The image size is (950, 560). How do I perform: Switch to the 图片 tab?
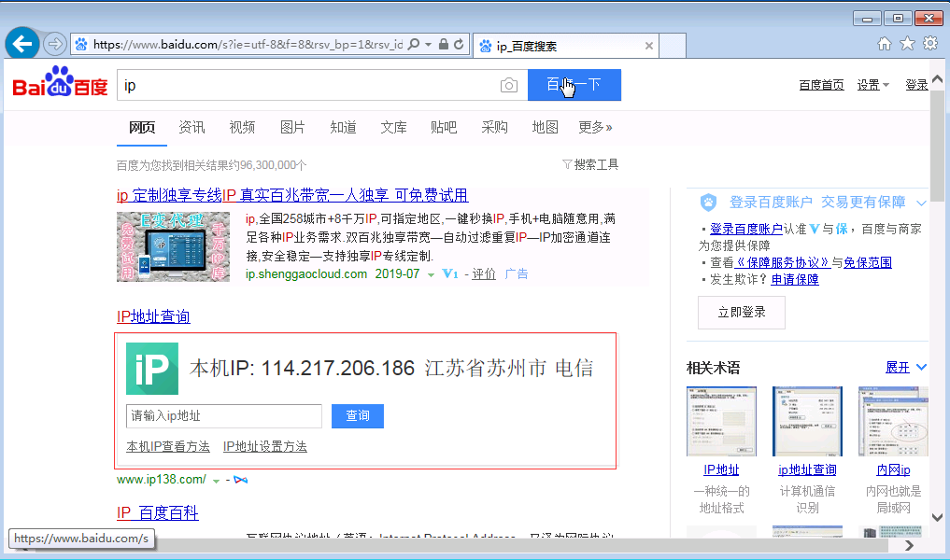(292, 127)
